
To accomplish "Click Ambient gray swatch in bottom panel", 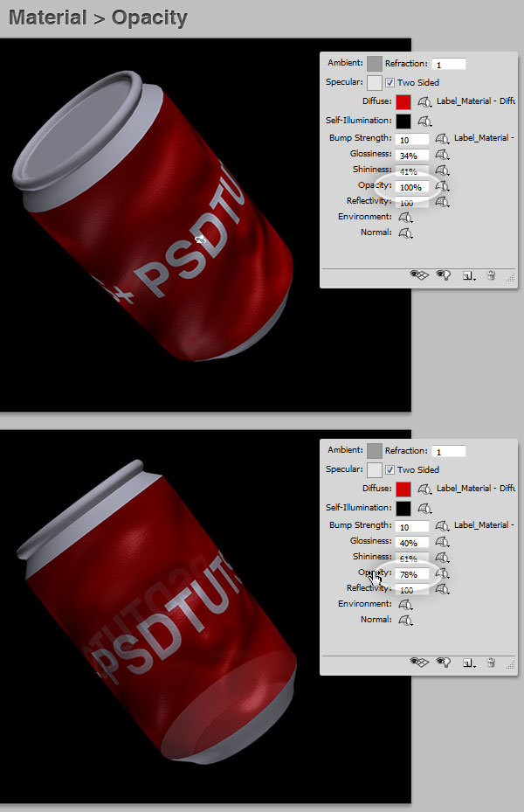I will [374, 450].
